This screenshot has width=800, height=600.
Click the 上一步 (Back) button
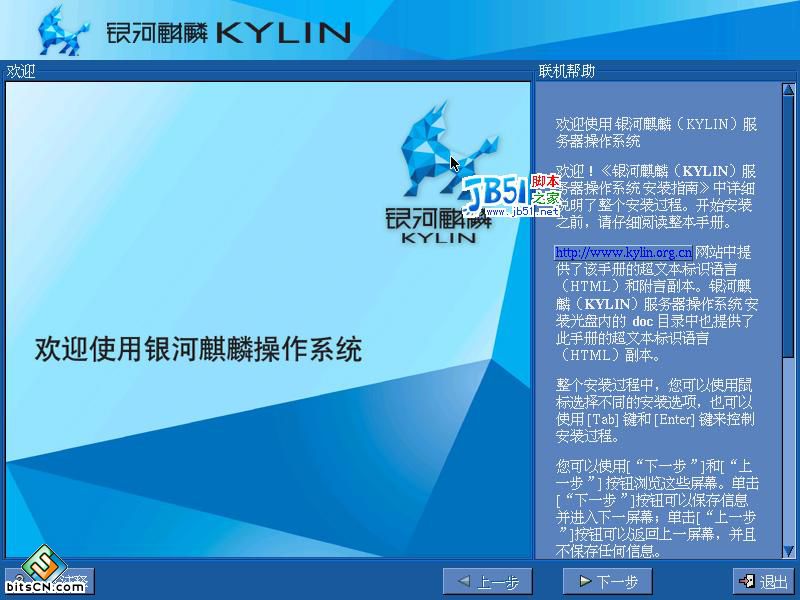coord(487,581)
